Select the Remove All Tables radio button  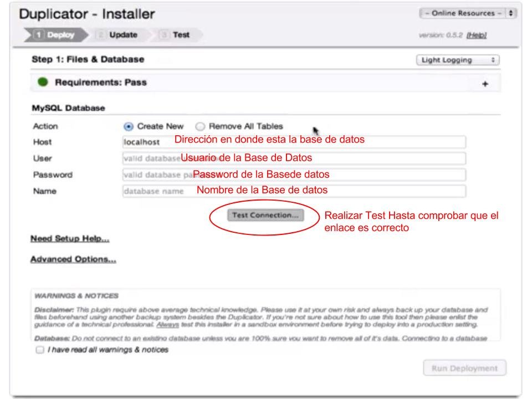point(200,126)
